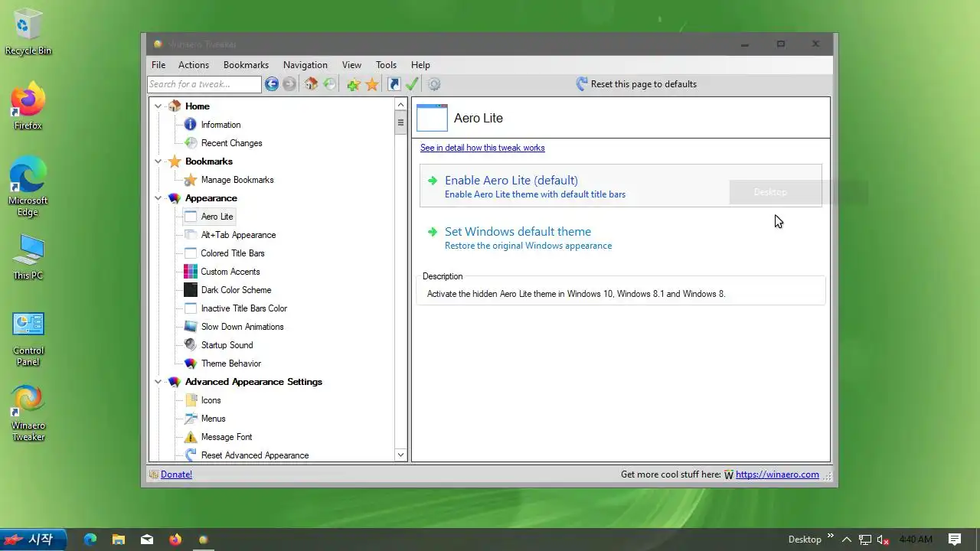This screenshot has width=980, height=551.
Task: Open the Tools menu
Action: pos(386,65)
